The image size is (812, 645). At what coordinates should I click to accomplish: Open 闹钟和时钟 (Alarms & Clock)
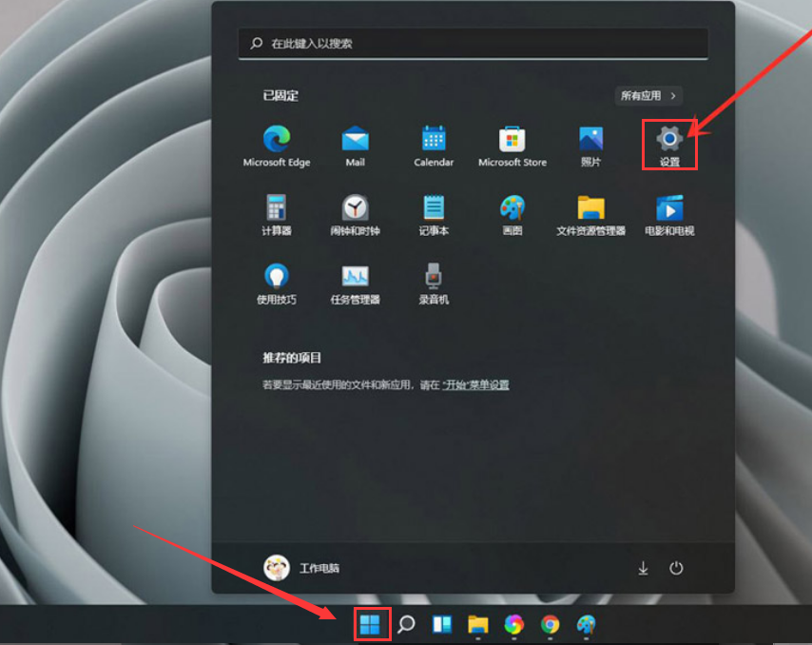[x=354, y=210]
